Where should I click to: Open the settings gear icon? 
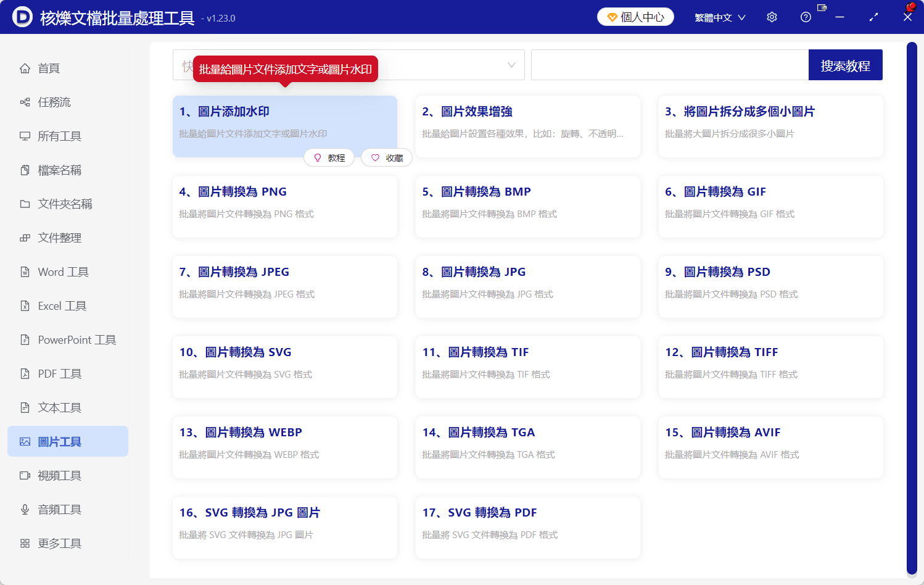(x=772, y=17)
